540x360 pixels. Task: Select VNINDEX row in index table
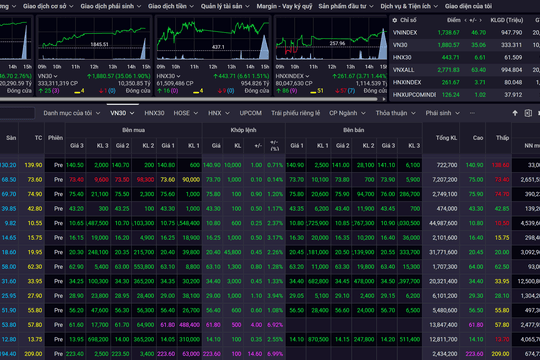pyautogui.click(x=465, y=33)
